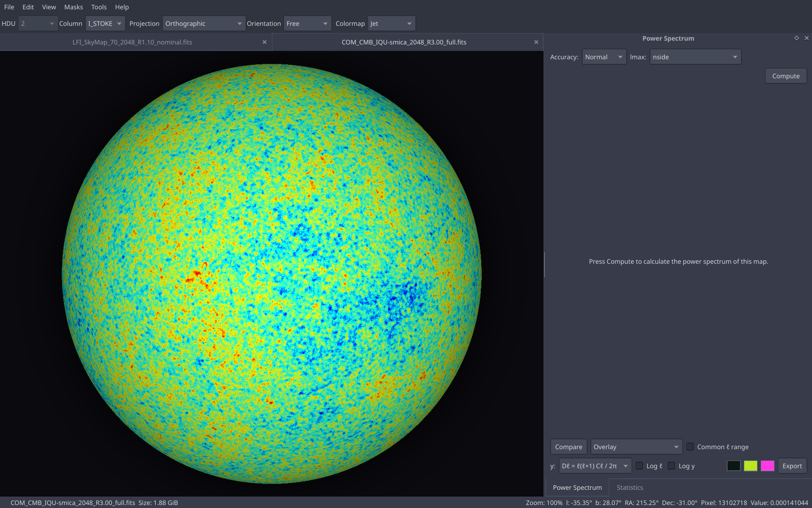Open the Column I_STOKE dropdown
Screen dimensions: 812x508
click(105, 24)
